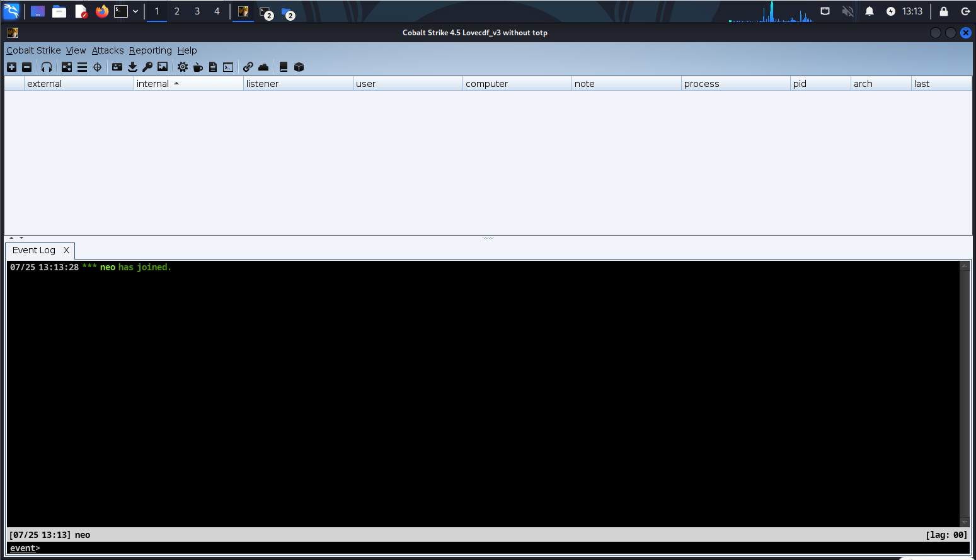This screenshot has width=976, height=560.
Task: Show desktop via top panel icon
Action: 38,11
